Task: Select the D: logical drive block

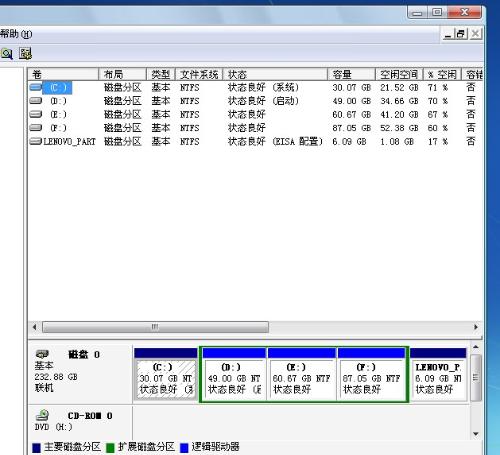Action: [234, 375]
